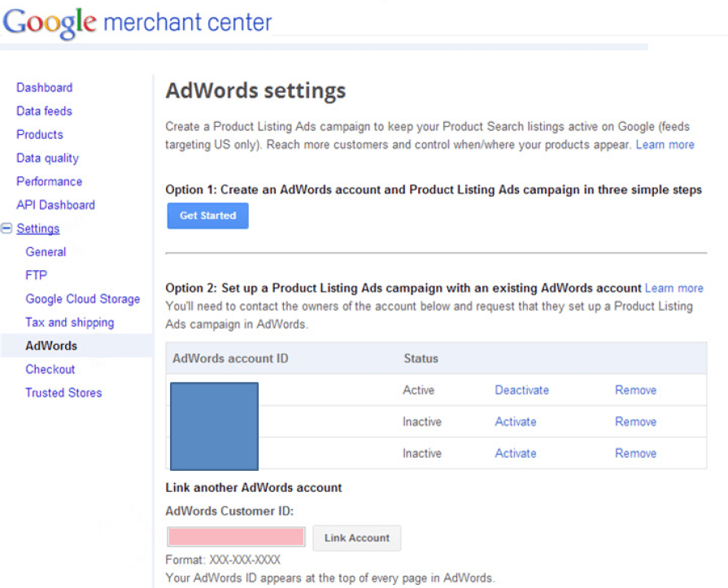Image resolution: width=728 pixels, height=588 pixels.
Task: Click the Link Account button
Action: point(356,538)
